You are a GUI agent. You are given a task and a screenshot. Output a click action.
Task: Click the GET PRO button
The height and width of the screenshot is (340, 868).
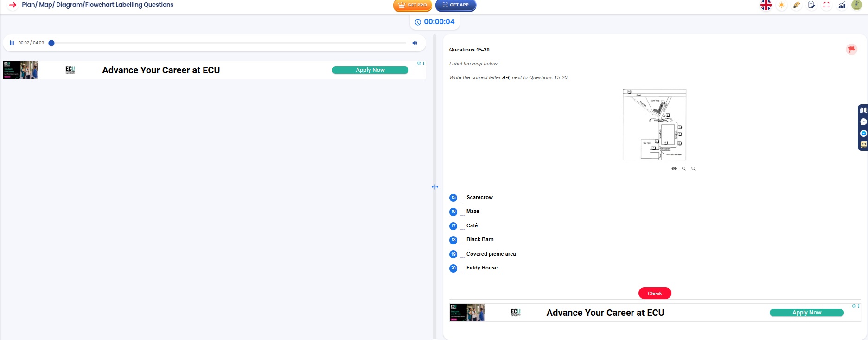pyautogui.click(x=412, y=5)
